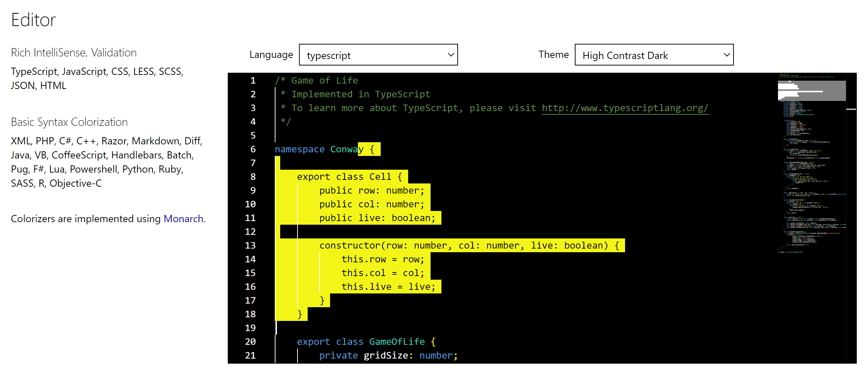Screen dimensions: 868x381
Task: Click the 'Theme' label
Action: pyautogui.click(x=553, y=55)
